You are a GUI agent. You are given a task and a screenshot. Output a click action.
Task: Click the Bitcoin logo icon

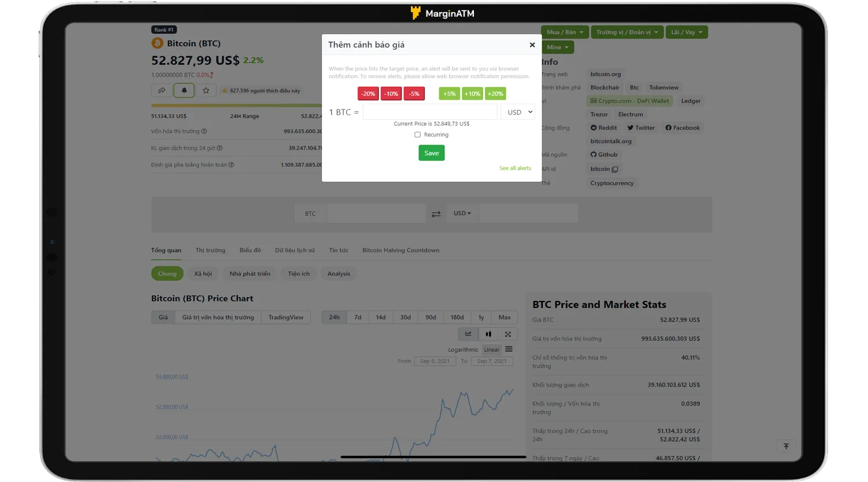tap(157, 43)
